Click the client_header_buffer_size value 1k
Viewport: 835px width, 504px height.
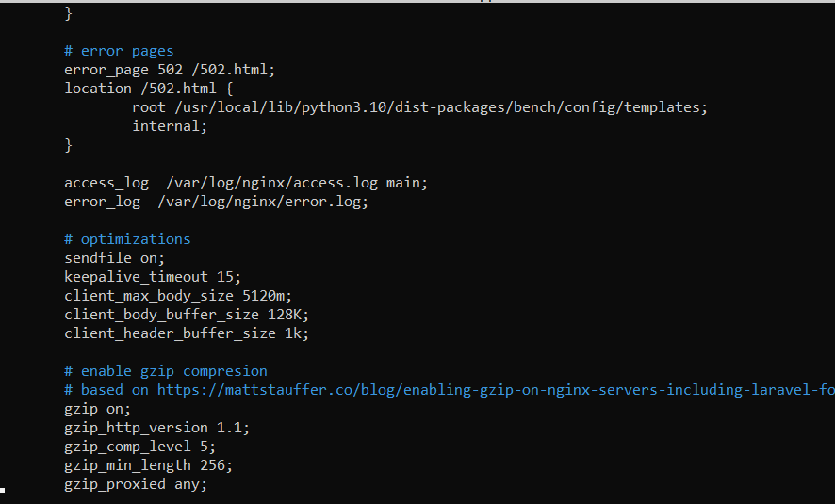[293, 333]
